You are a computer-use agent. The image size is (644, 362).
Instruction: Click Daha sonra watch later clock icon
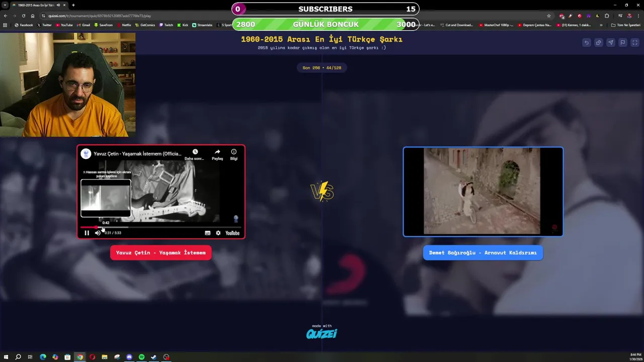coord(195,152)
